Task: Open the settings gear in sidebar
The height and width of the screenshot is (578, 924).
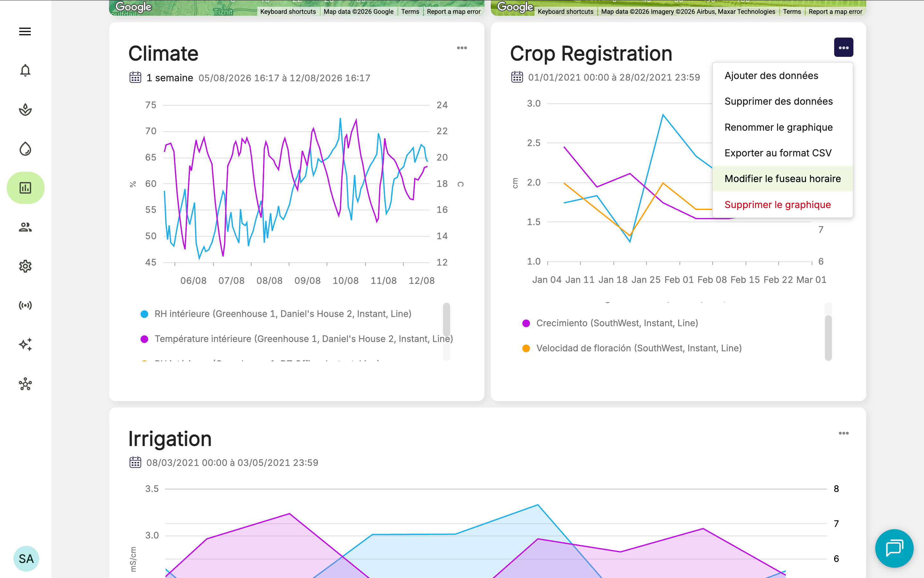Action: coord(25,266)
